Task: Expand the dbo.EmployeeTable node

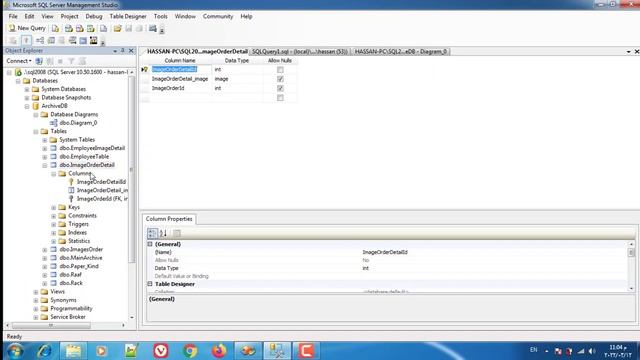Action: [45, 157]
